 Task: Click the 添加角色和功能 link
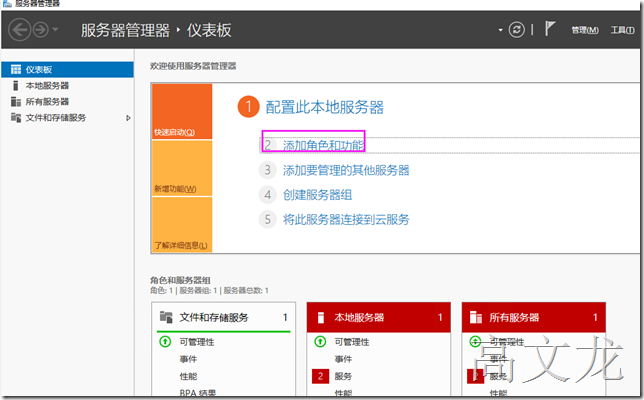[x=323, y=145]
